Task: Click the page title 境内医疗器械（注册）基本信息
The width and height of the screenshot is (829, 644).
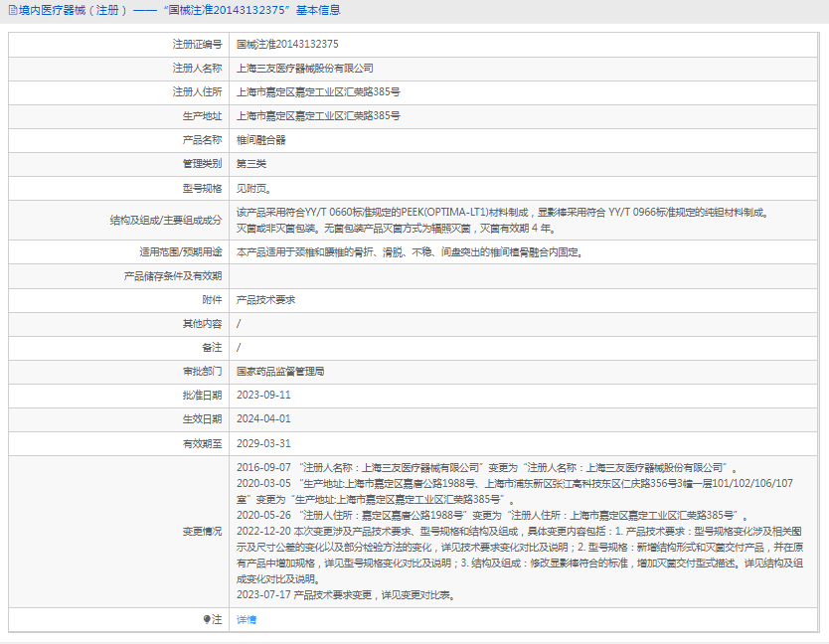Action: click(180, 11)
